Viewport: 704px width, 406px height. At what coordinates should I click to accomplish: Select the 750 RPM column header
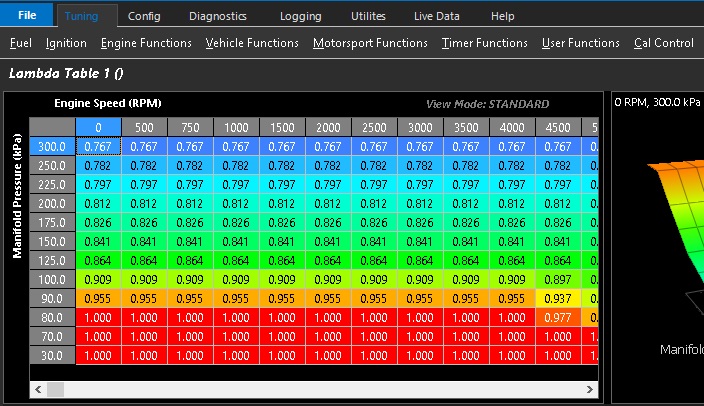click(190, 128)
